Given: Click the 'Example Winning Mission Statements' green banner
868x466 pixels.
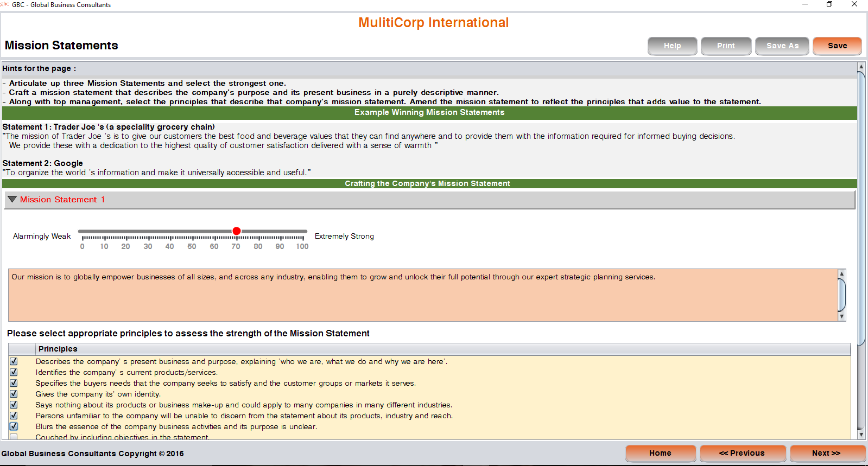Looking at the screenshot, I should (429, 112).
